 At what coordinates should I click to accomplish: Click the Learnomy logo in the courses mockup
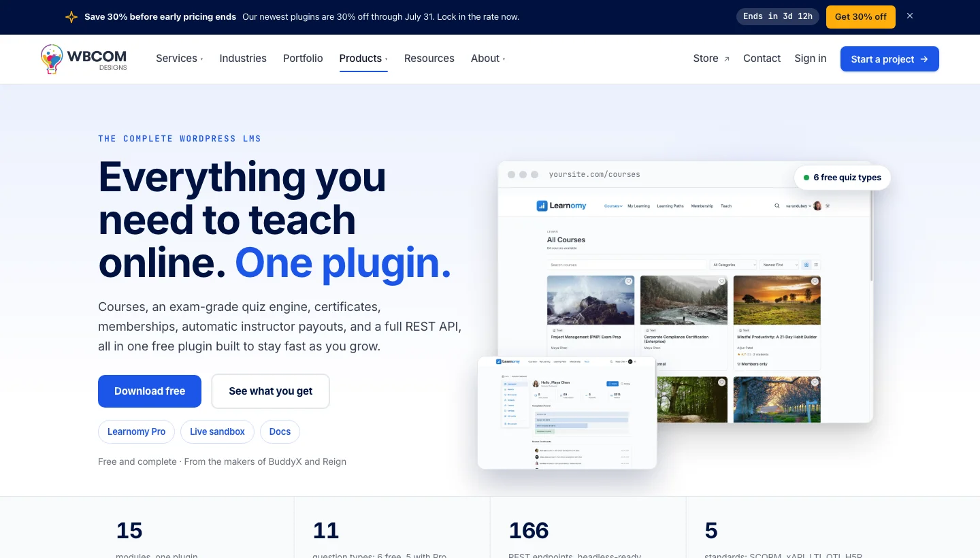coord(561,206)
